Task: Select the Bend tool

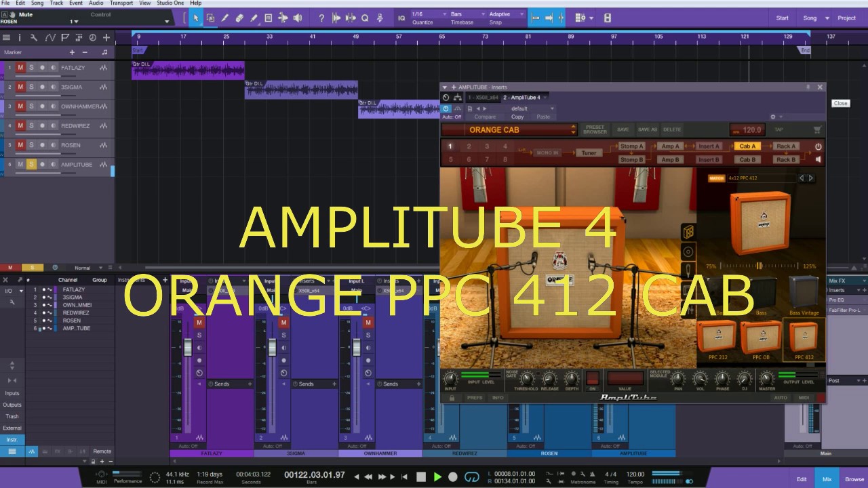Action: (x=283, y=18)
